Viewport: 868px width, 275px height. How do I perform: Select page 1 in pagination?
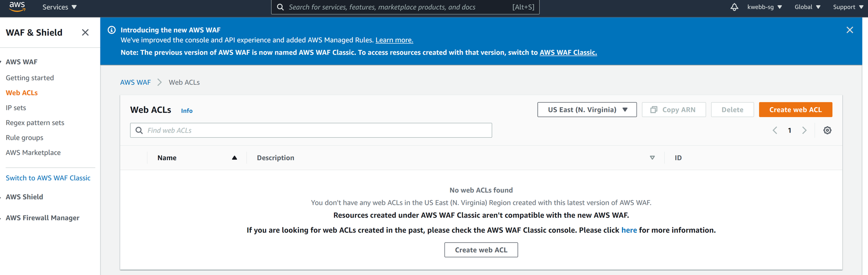click(x=790, y=130)
